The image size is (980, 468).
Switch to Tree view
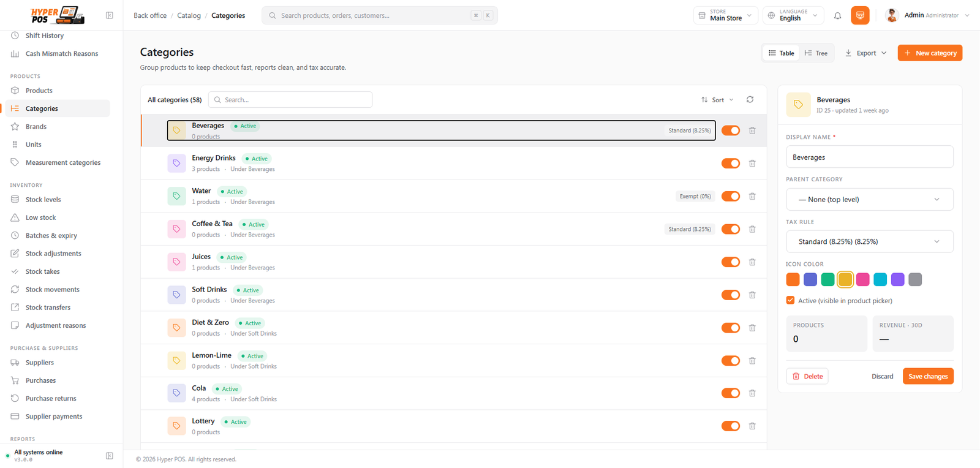tap(816, 53)
